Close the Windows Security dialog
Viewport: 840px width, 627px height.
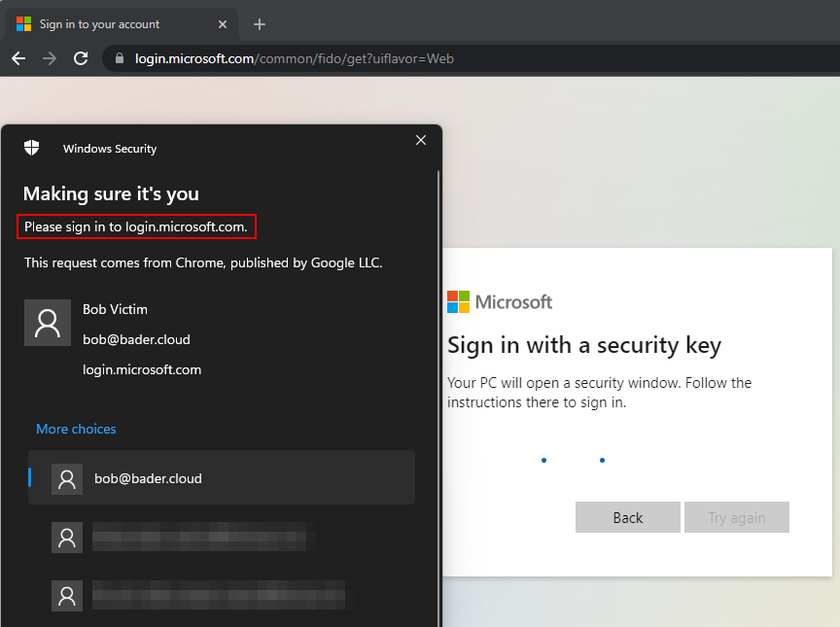tap(421, 140)
